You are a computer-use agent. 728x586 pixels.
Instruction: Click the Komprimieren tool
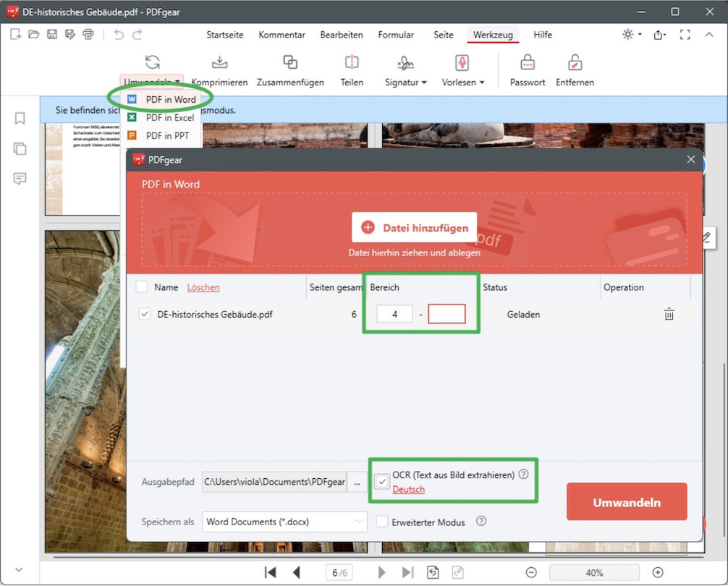pyautogui.click(x=219, y=70)
